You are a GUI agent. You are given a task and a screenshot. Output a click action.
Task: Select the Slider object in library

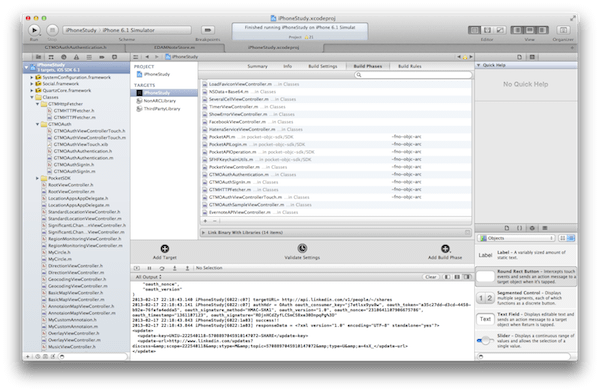526,340
